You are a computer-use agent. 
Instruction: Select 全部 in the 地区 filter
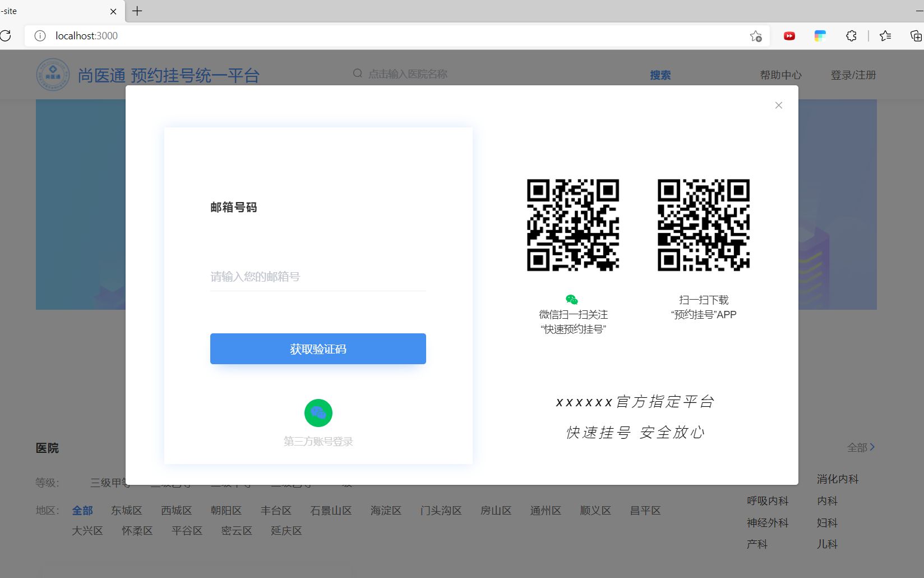click(x=82, y=511)
